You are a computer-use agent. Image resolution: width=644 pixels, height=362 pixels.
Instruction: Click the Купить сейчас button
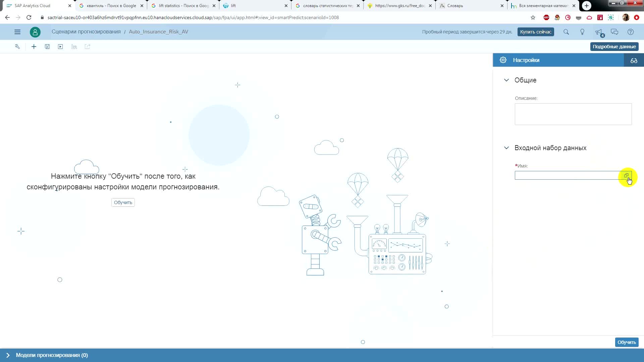[x=536, y=32]
